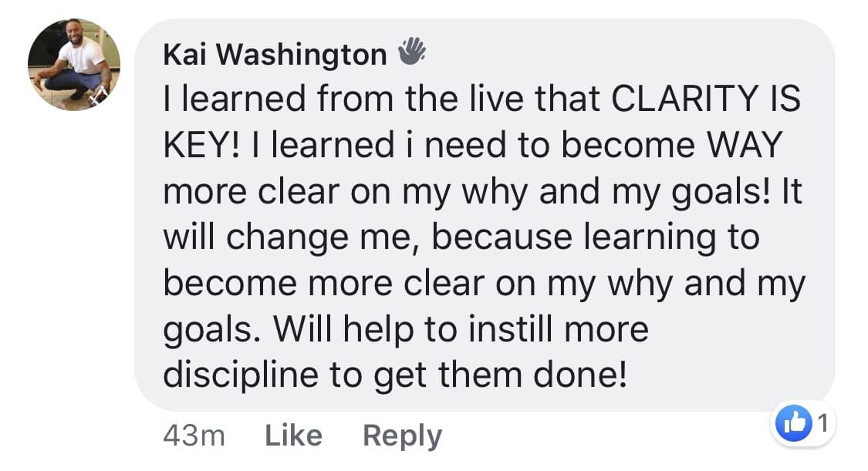Click the word CLARITY in the comment

pyautogui.click(x=684, y=99)
